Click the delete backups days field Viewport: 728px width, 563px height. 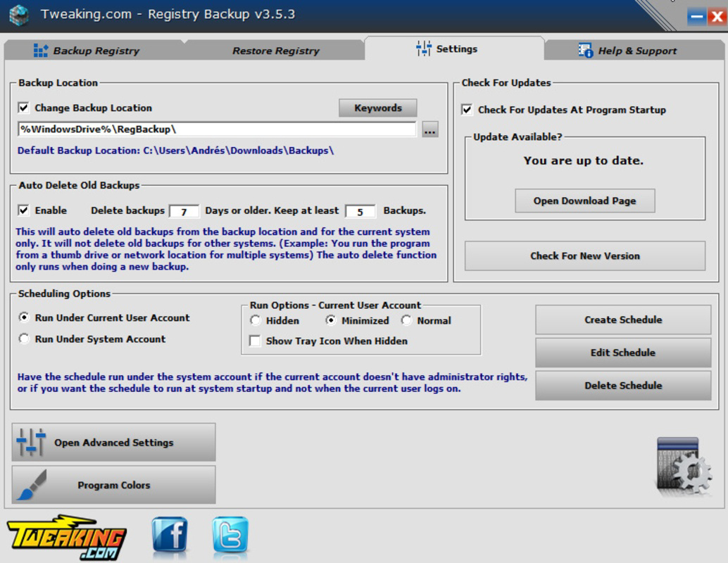click(184, 211)
